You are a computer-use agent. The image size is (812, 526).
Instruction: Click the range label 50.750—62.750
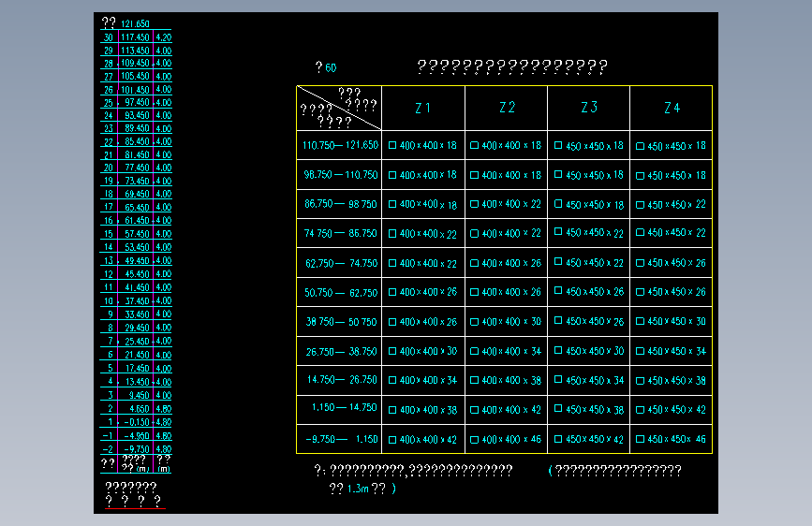point(341,293)
